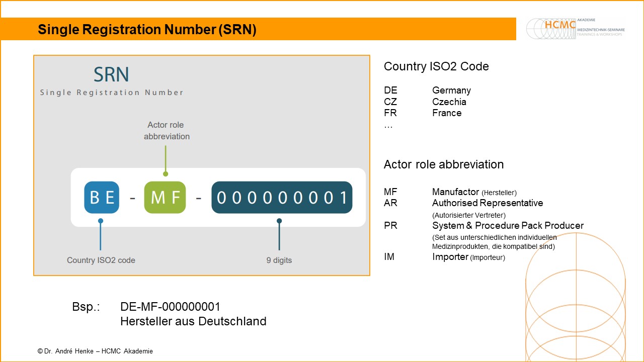This screenshot has width=644, height=362.
Task: Expand the Country ISO2 Code section
Action: click(x=437, y=66)
